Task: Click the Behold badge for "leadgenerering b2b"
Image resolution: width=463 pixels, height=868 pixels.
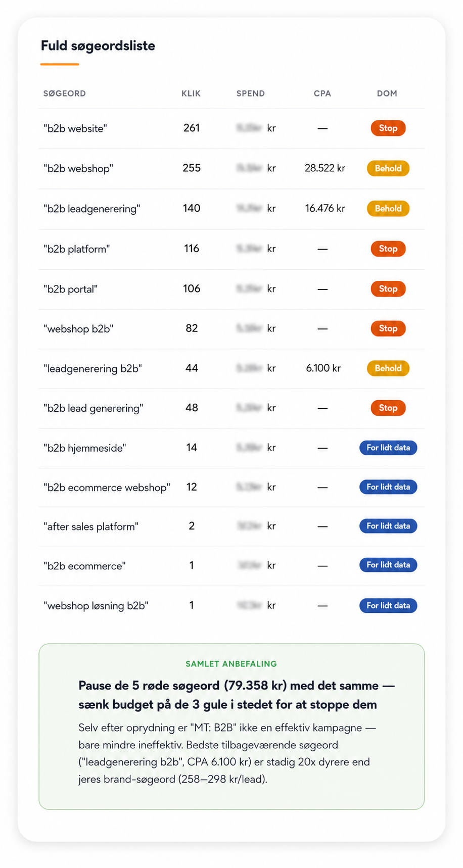Action: 388,368
